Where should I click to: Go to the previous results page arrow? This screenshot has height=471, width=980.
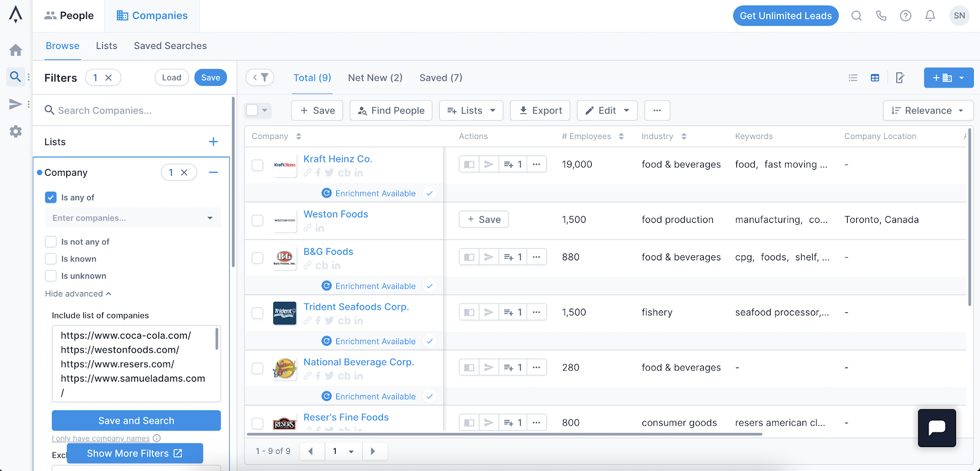pos(311,451)
